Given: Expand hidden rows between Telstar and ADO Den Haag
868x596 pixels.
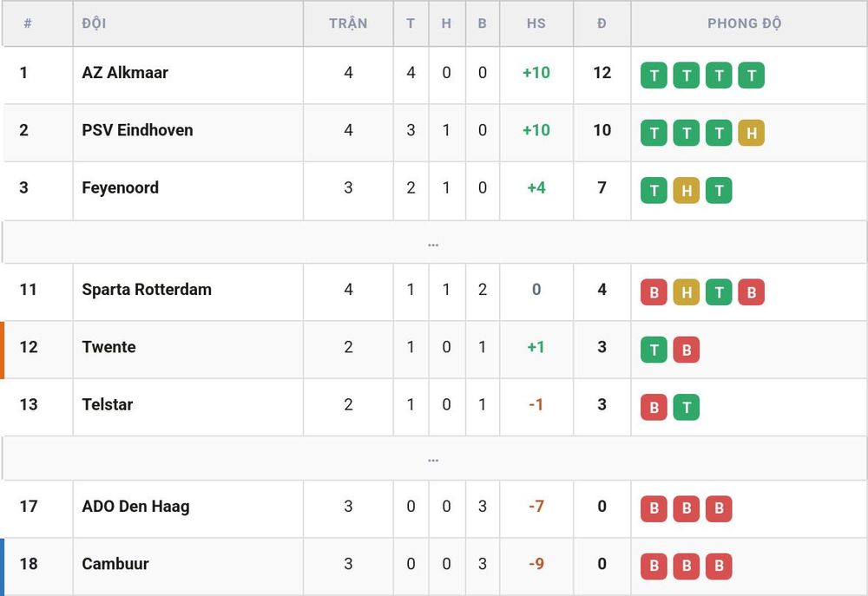Looking at the screenshot, I should tap(434, 458).
